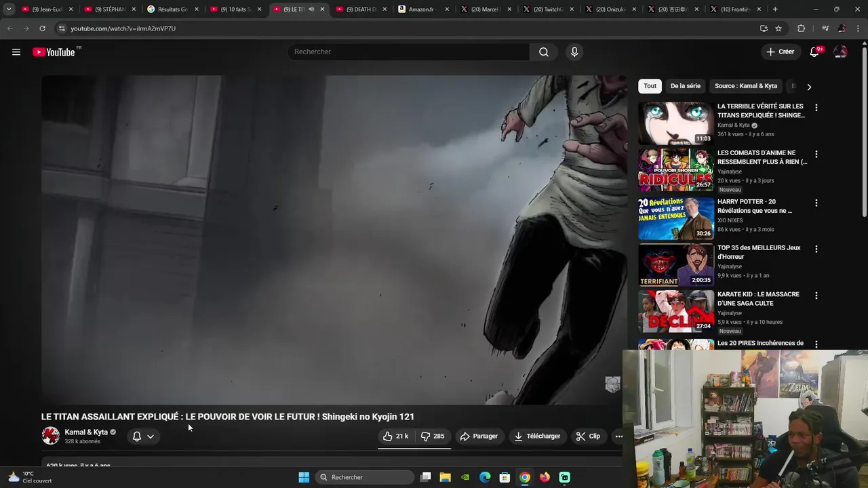Open the weather widget showing 10°C
The height and width of the screenshot is (488, 868).
pos(30,477)
